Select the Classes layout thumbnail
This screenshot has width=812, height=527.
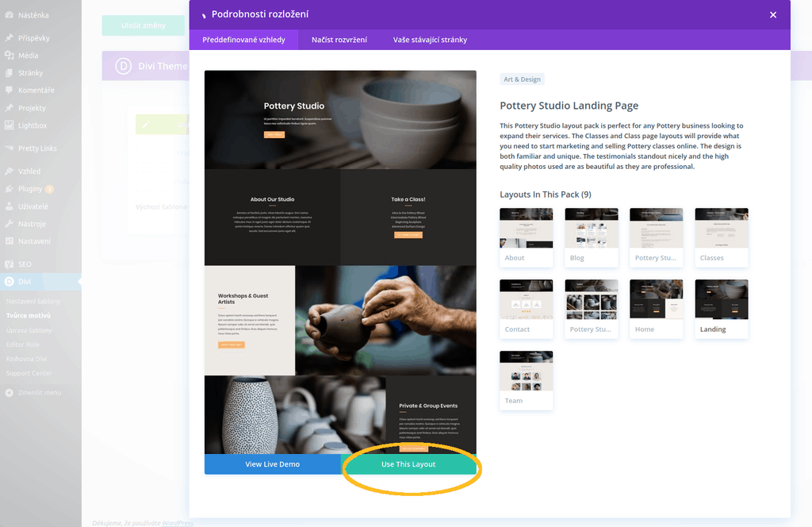[722, 237]
